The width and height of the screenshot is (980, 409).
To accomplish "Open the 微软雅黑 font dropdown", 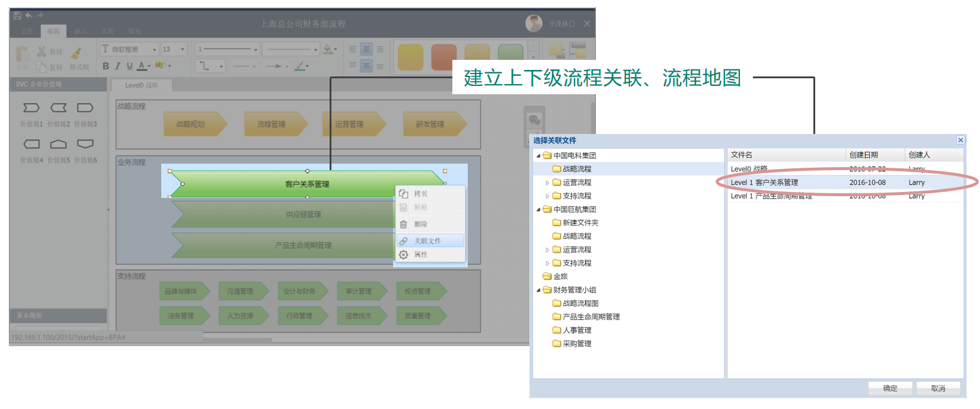I will [155, 49].
